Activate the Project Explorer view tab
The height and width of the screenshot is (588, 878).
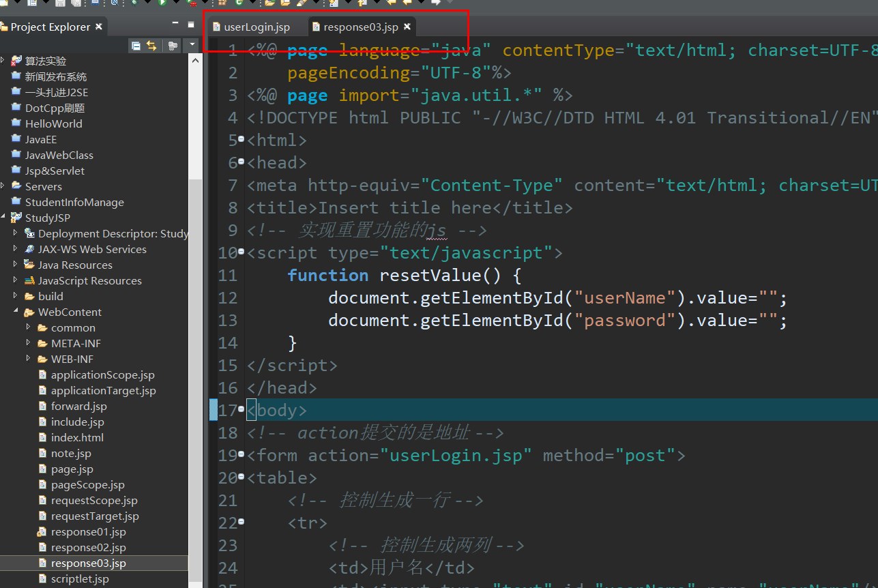(x=50, y=27)
